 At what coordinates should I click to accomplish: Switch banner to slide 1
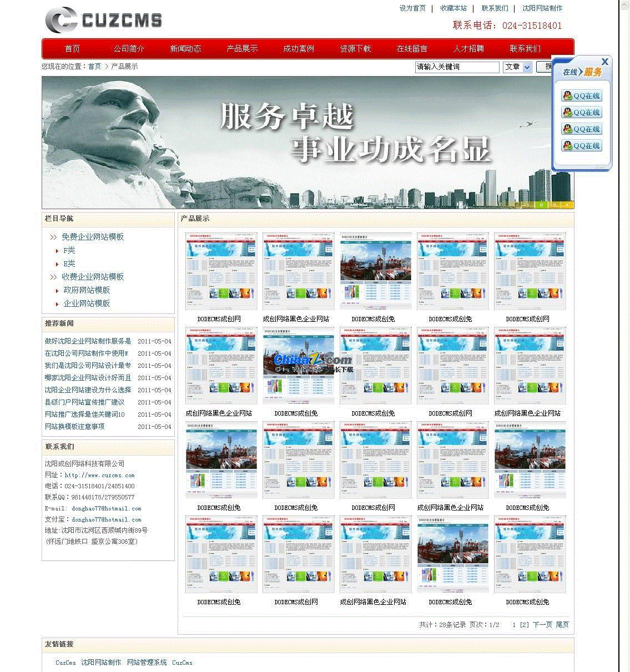527,205
